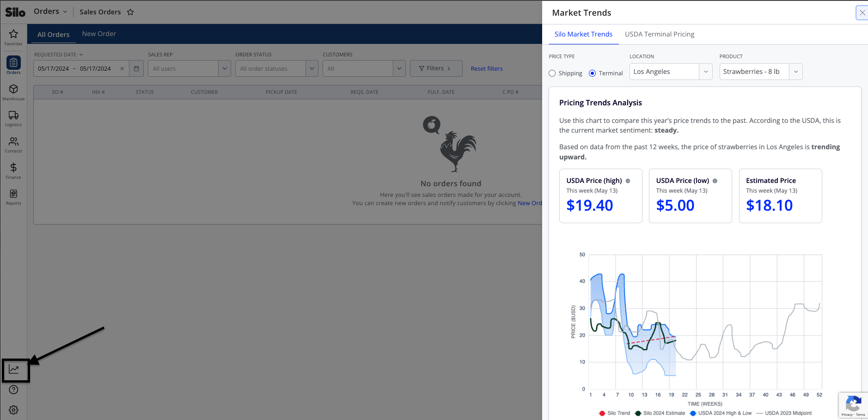Click the $18.10 estimated price
This screenshot has height=420, width=868.
click(x=769, y=205)
